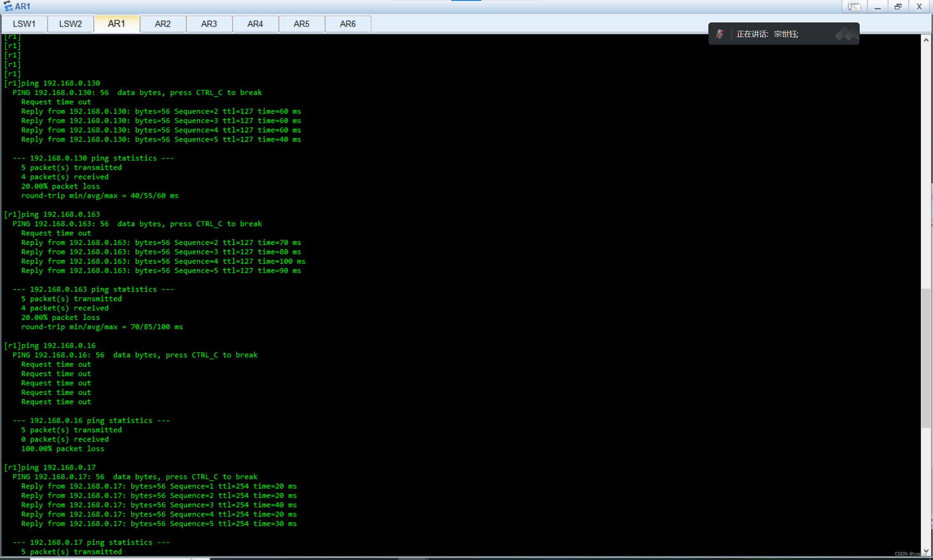The width and height of the screenshot is (933, 560).
Task: Click the scrollbar down arrow
Action: [x=926, y=551]
